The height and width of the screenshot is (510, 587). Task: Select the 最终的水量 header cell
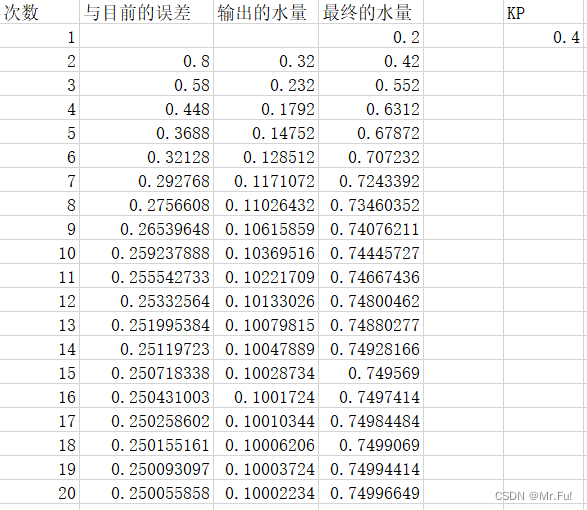coord(371,12)
